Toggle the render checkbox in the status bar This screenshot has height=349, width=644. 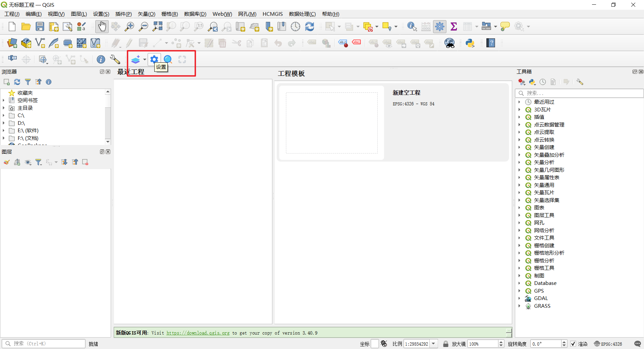click(x=573, y=344)
